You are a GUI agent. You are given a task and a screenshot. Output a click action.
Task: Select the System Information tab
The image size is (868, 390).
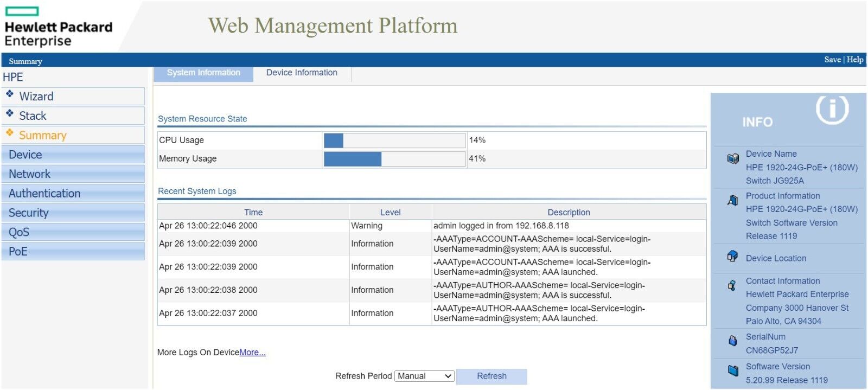click(203, 73)
